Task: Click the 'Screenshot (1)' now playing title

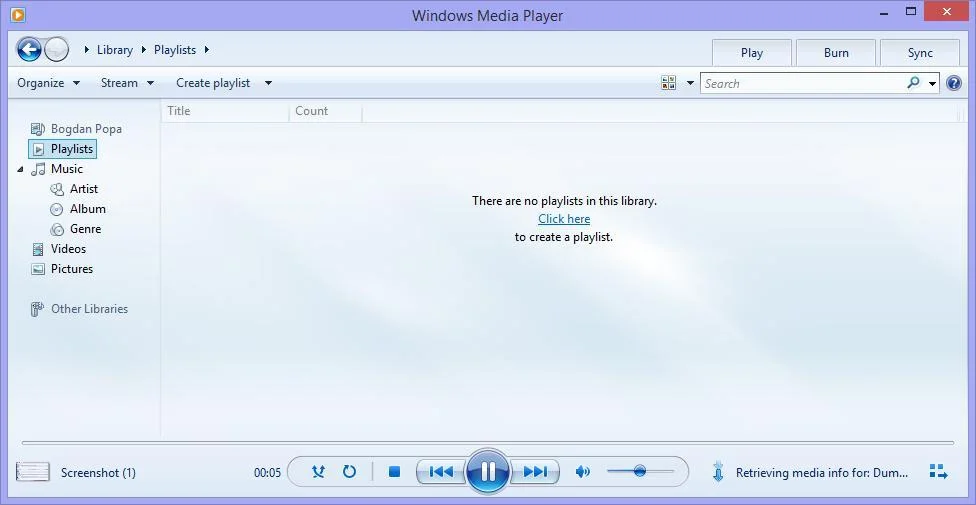Action: 98,473
